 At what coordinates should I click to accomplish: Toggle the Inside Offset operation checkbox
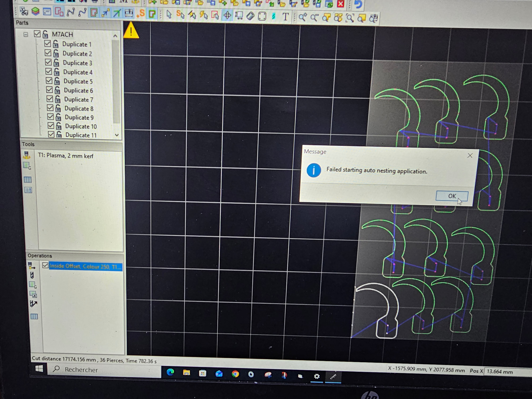45,265
